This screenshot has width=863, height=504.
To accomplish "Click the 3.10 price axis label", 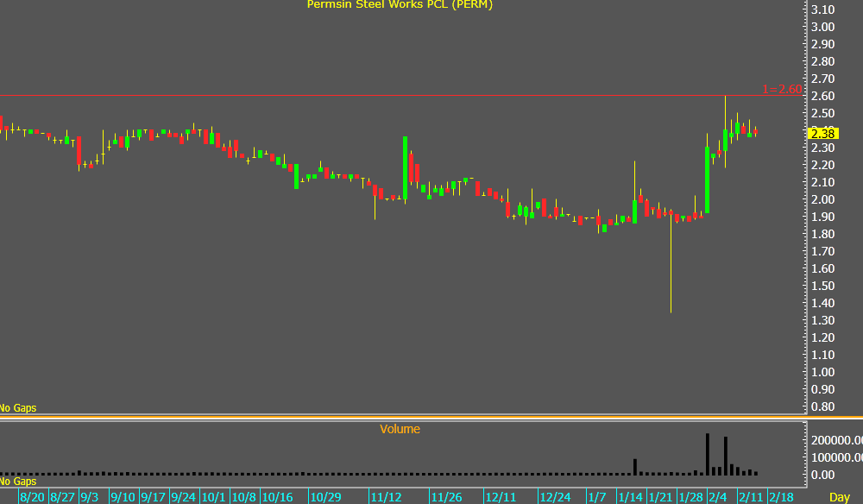I will (822, 9).
